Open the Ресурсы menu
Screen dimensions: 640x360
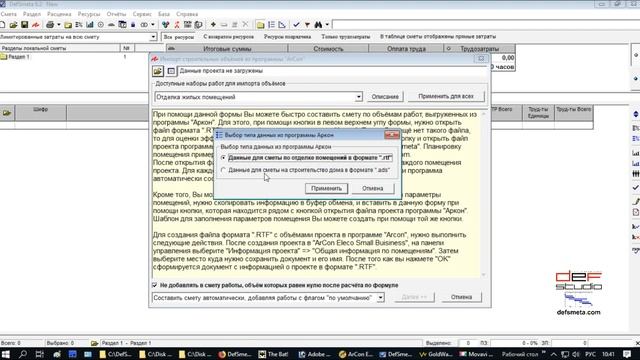point(89,14)
